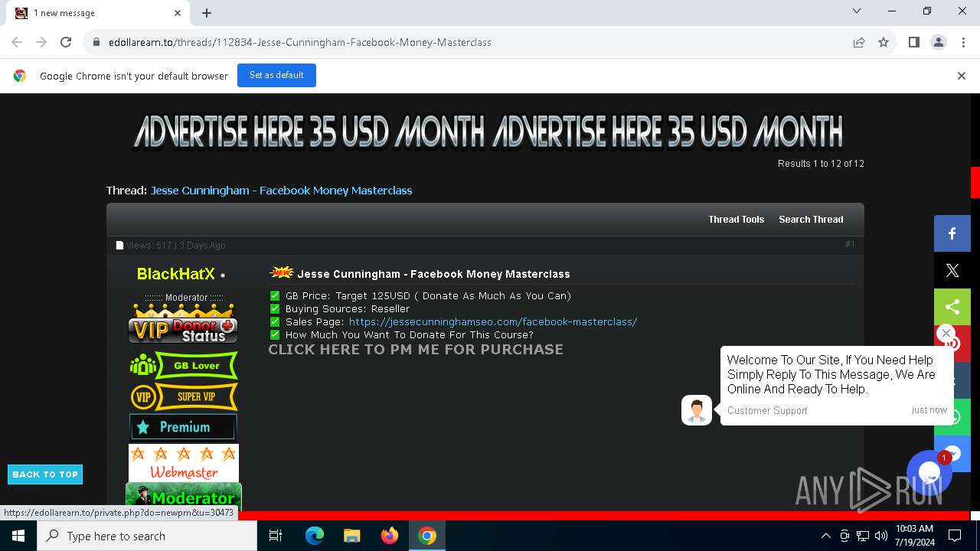Viewport: 980px width, 551px height.
Task: Click the Back To Top button
Action: point(45,474)
